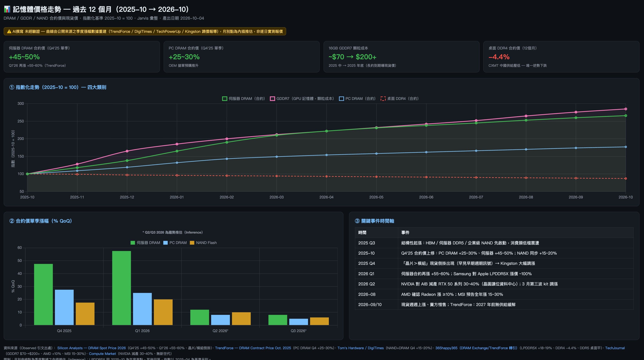Open the TechJournal source link

click(615, 348)
